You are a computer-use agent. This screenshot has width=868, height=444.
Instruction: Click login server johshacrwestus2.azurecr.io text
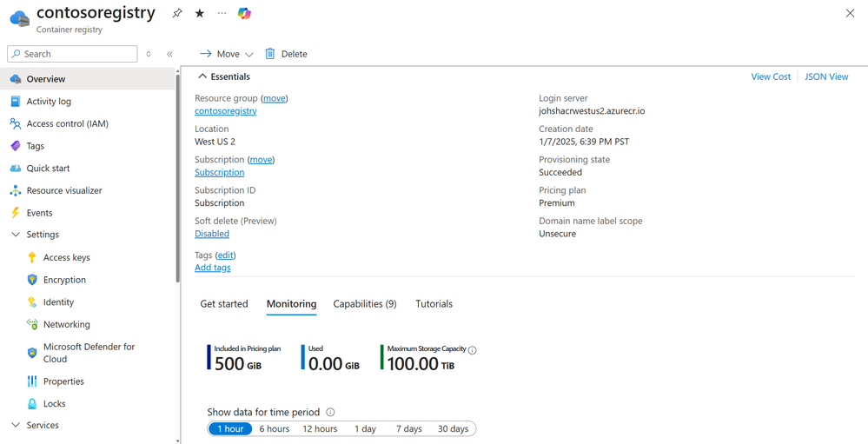point(592,110)
